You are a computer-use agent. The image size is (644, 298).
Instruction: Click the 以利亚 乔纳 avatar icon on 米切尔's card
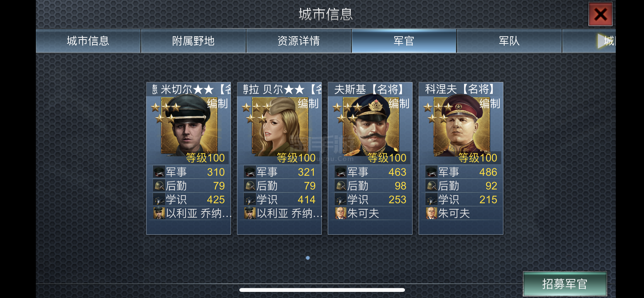(159, 213)
